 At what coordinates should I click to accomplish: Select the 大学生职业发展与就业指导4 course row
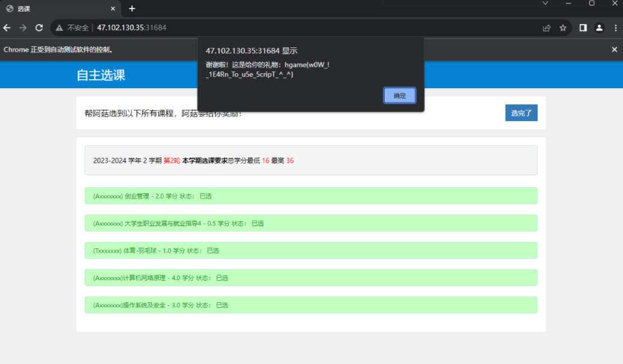[311, 223]
